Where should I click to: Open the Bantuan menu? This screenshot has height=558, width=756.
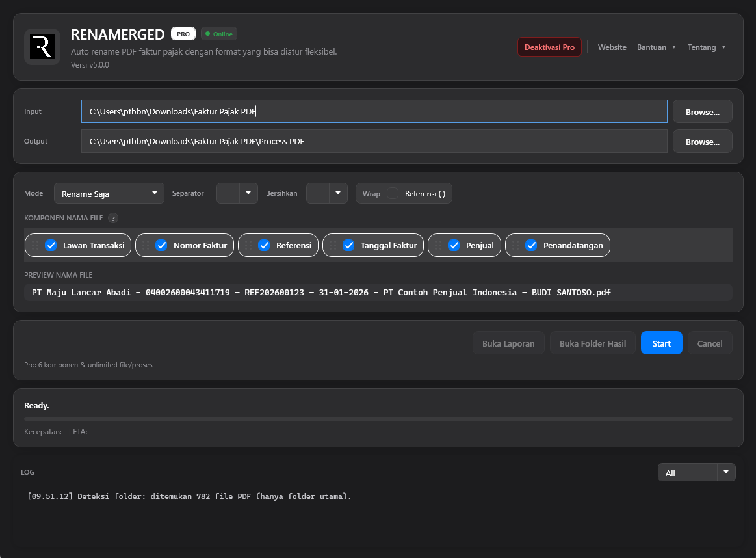[656, 47]
